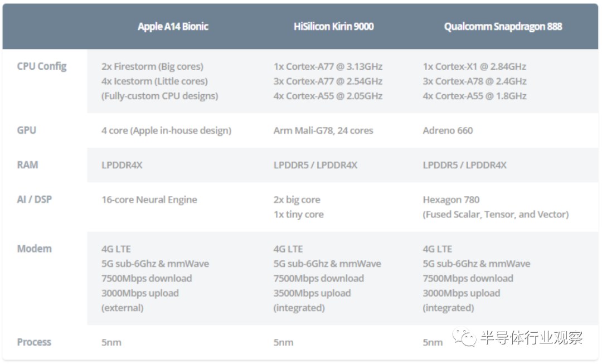Select the "Qualcomm Snapdragon 888" column header
Viewport: 602px width, 364px height.
tap(503, 27)
